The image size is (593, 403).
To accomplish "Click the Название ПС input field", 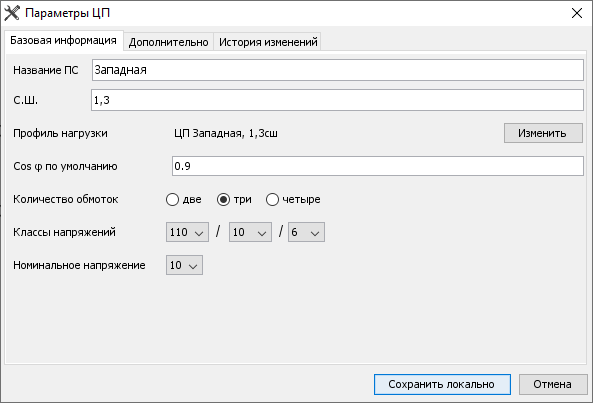I will point(338,70).
